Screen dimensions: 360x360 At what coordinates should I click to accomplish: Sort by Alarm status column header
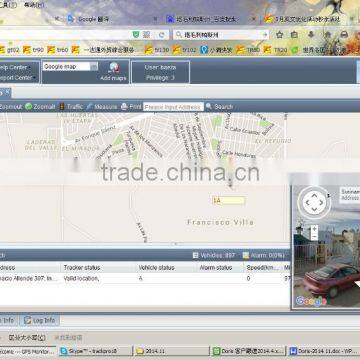coord(215,267)
